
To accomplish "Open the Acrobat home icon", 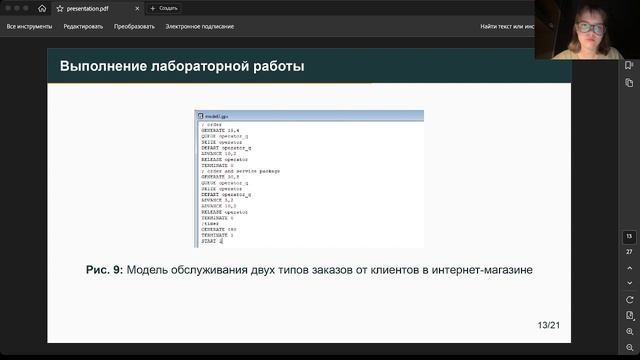I will click(42, 8).
